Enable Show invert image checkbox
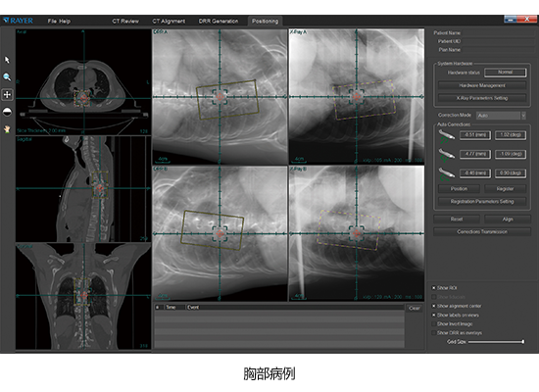 point(434,324)
